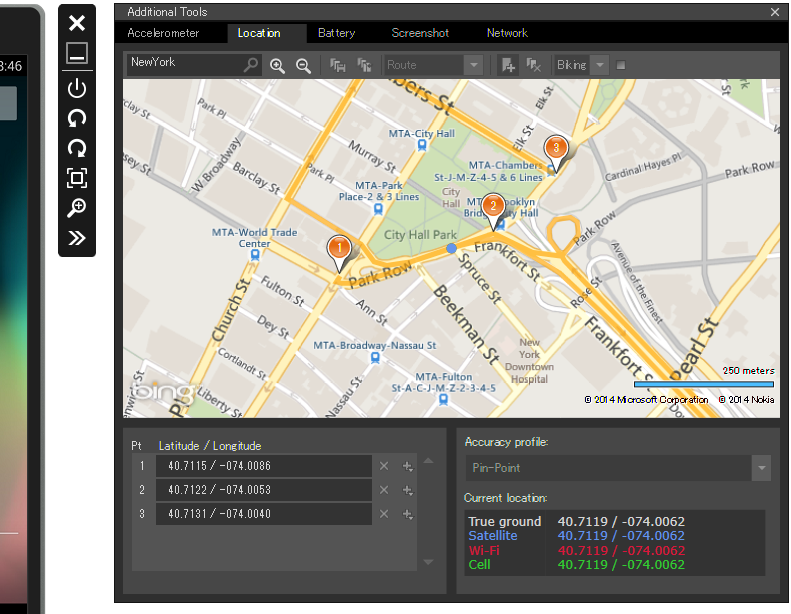Click the search magnifier in the location box
Viewport: 791px width, 614px height.
[251, 65]
